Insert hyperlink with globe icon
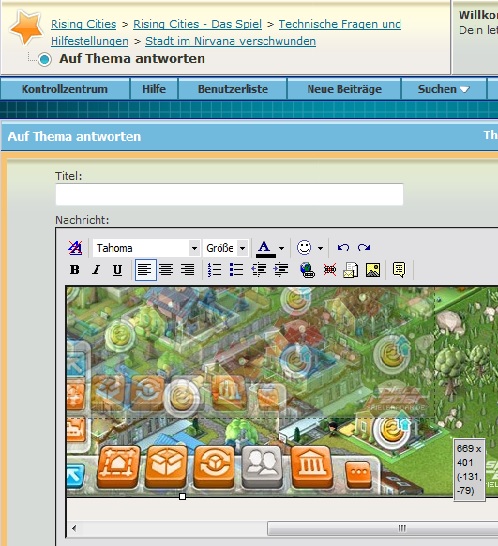This screenshot has width=498, height=546. pos(308,270)
